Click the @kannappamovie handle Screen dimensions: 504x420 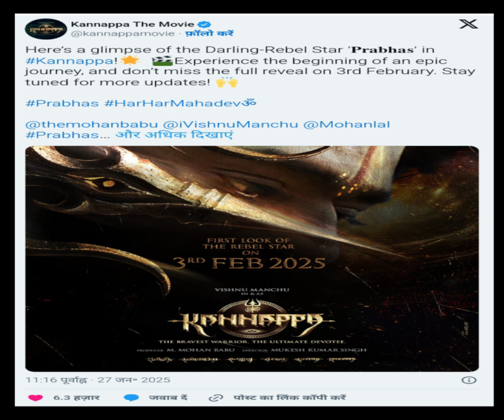click(123, 33)
